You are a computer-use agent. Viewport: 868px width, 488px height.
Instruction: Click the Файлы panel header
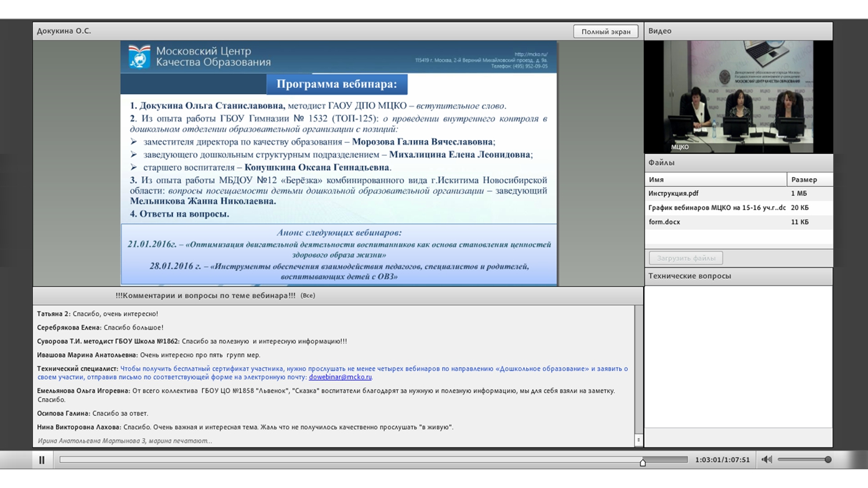click(738, 163)
